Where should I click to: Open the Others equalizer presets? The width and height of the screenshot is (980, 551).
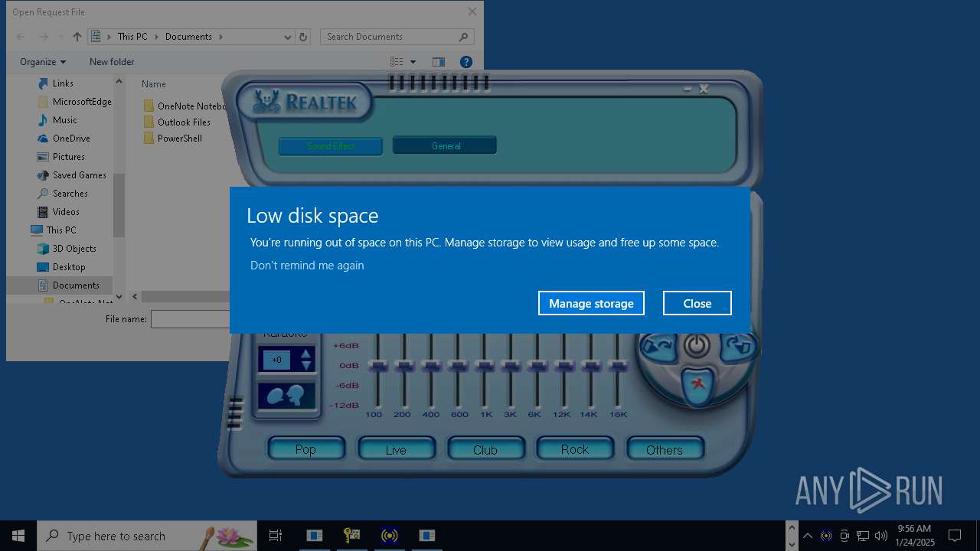click(665, 449)
